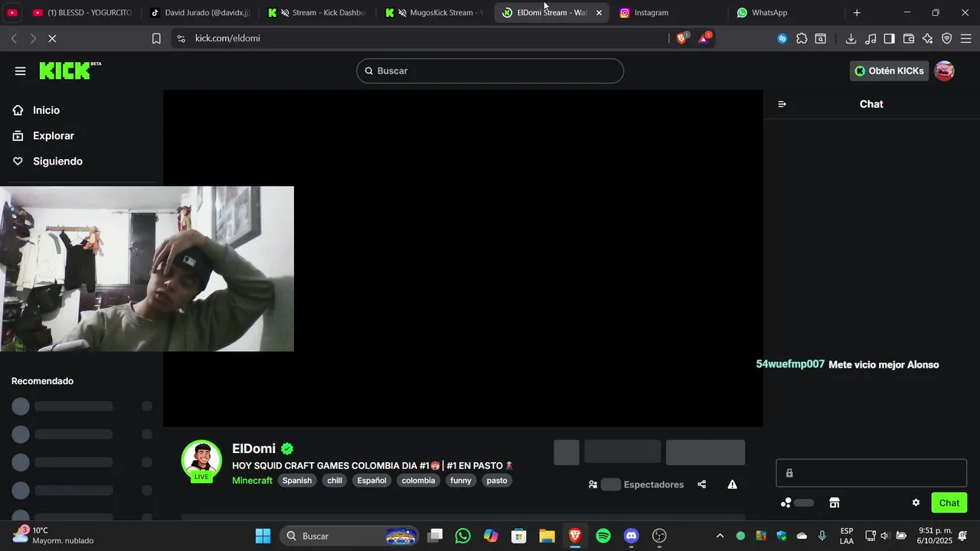980x551 pixels.
Task: Open Brave Wallet icon
Action: click(x=909, y=38)
